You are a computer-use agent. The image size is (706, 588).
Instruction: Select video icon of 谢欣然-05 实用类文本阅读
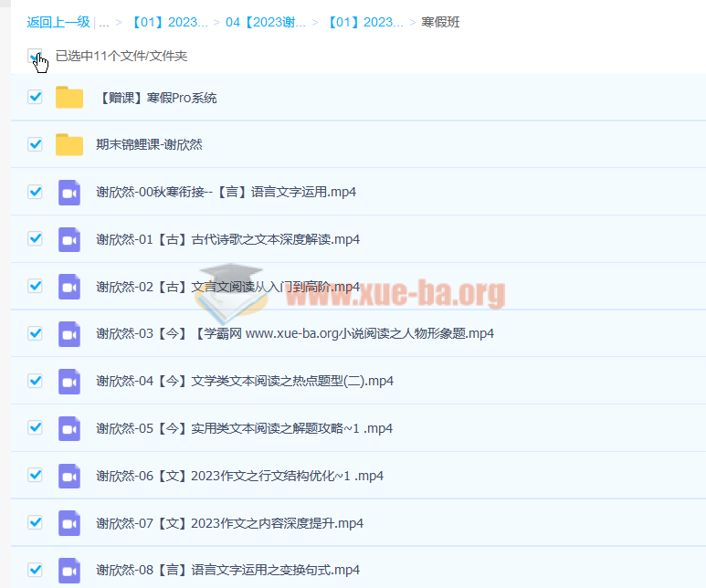tap(69, 428)
